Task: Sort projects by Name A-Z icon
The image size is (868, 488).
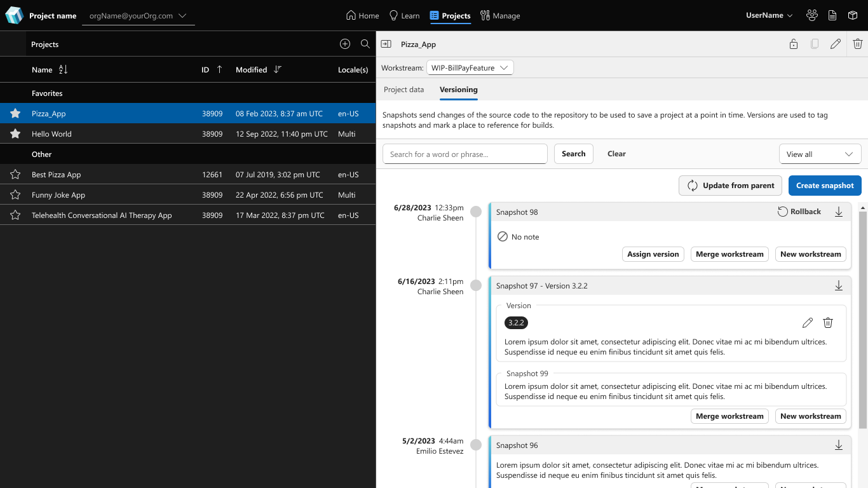Action: pyautogui.click(x=63, y=70)
